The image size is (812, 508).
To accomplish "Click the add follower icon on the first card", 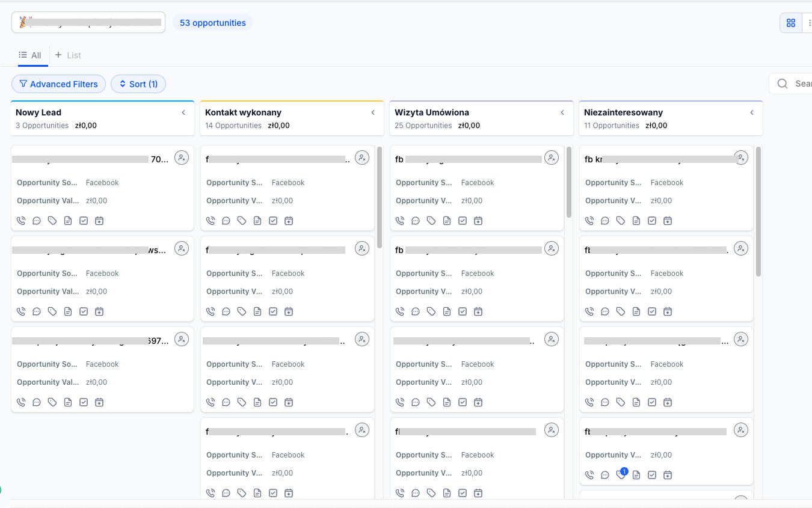I will click(x=182, y=158).
